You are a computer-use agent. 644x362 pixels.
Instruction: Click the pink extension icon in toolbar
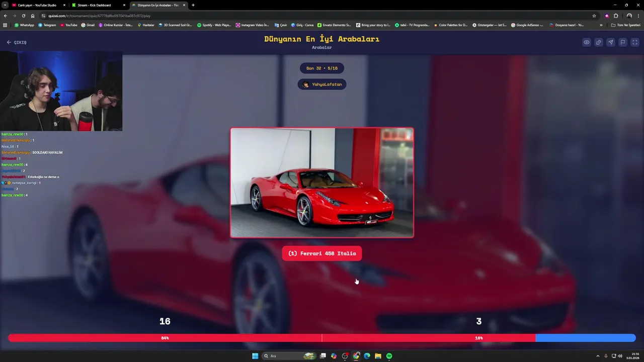(x=607, y=16)
